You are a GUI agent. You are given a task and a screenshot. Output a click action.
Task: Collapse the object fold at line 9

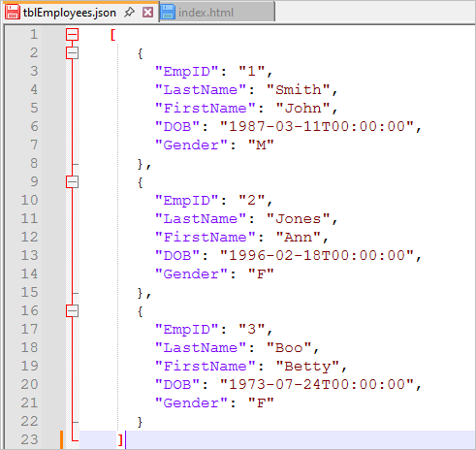coord(72,181)
